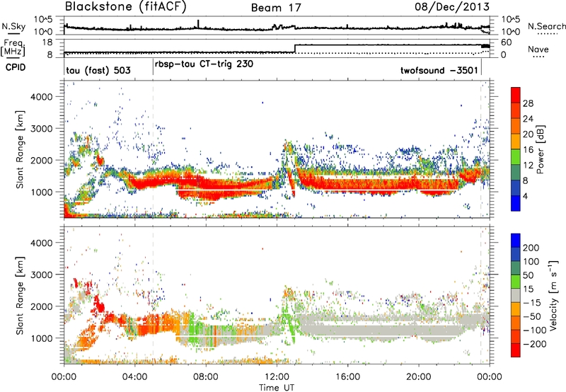Click the '20:00' time axis label

(419, 377)
